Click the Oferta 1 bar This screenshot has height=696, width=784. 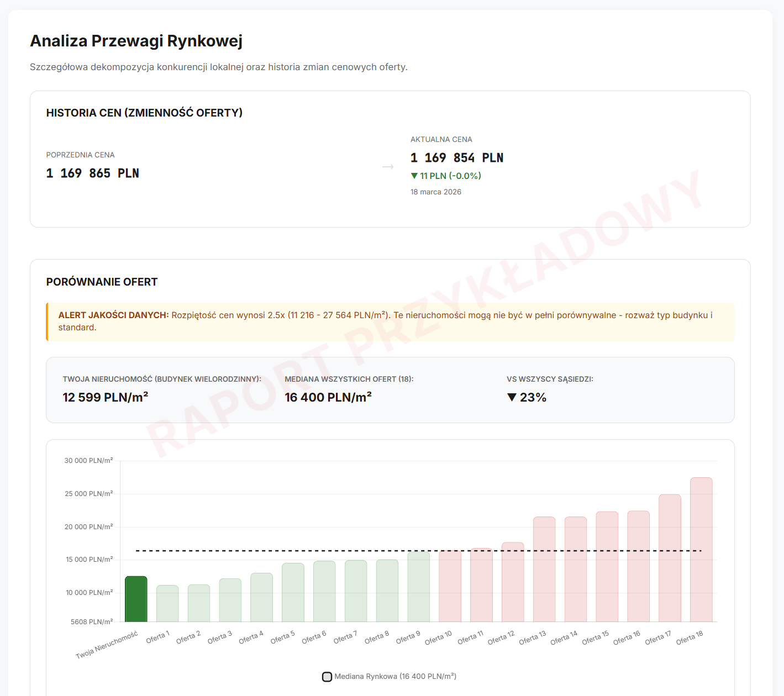(x=167, y=603)
